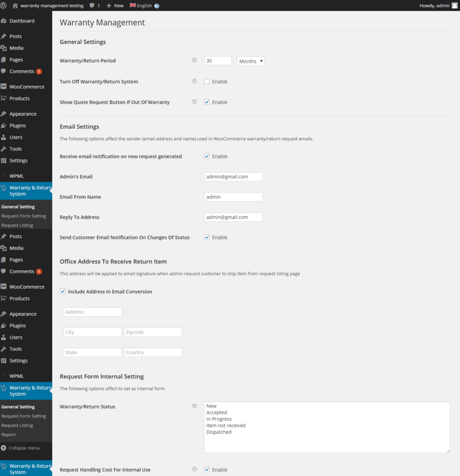Click help icon for Request Handling Cost

point(194,469)
